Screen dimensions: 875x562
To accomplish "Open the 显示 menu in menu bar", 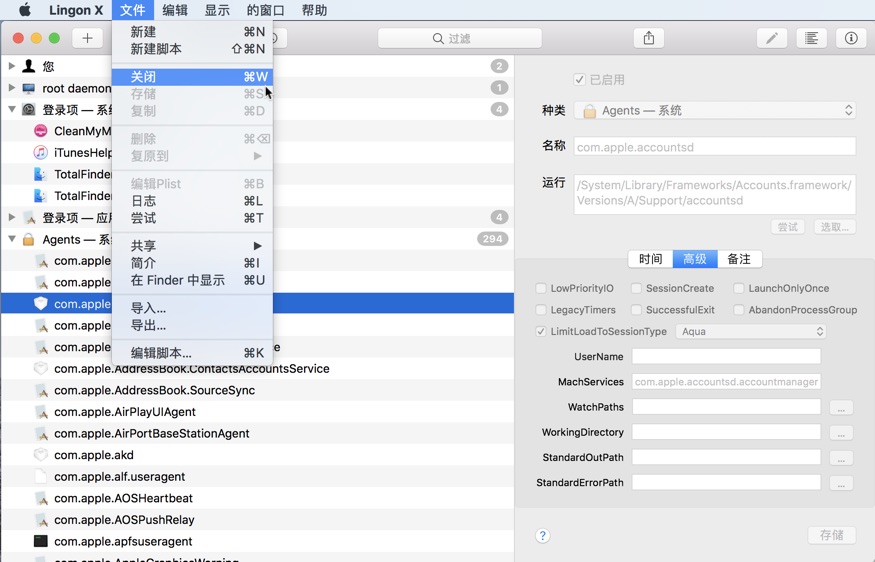I will [217, 10].
